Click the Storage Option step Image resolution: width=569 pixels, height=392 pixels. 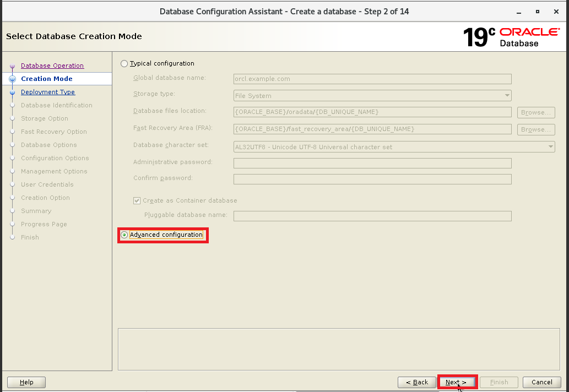[45, 118]
